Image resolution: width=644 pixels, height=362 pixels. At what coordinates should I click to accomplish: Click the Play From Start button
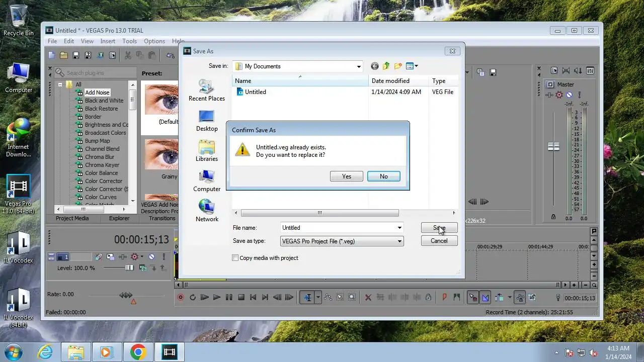pos(205,297)
